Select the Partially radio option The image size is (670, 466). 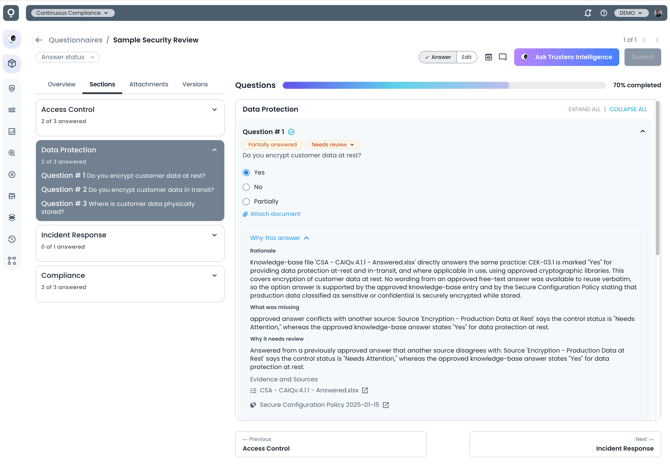click(x=246, y=202)
